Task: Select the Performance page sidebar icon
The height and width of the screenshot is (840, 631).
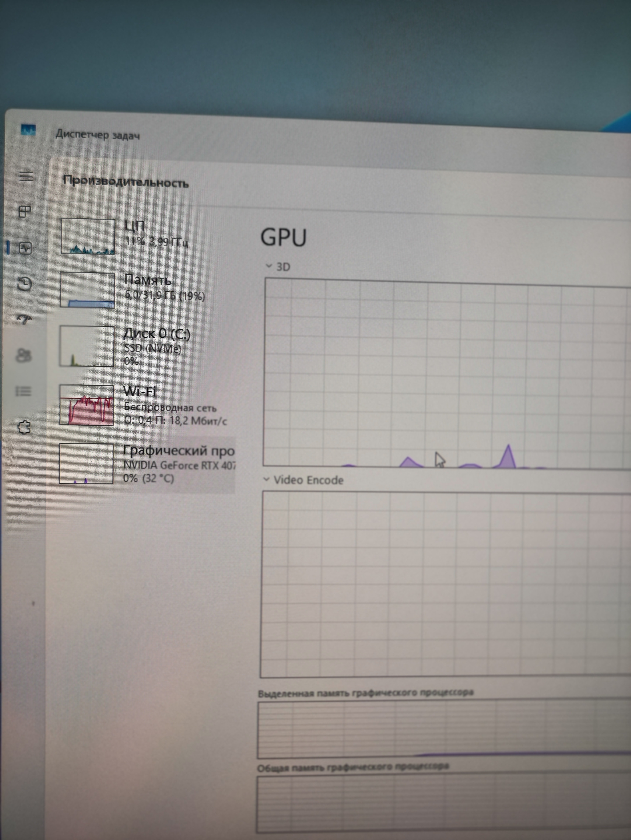Action: [25, 248]
